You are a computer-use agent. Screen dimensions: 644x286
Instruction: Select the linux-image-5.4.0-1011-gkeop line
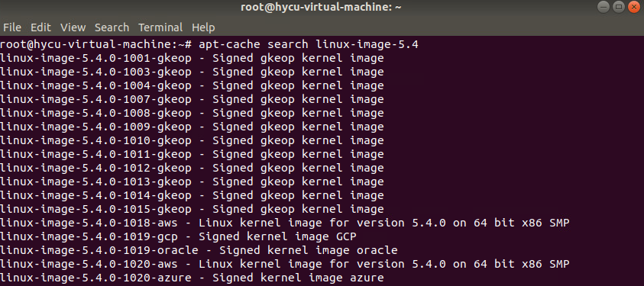[x=192, y=154]
